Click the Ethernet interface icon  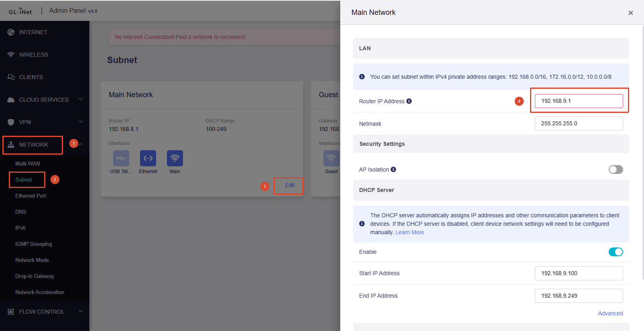pyautogui.click(x=148, y=158)
